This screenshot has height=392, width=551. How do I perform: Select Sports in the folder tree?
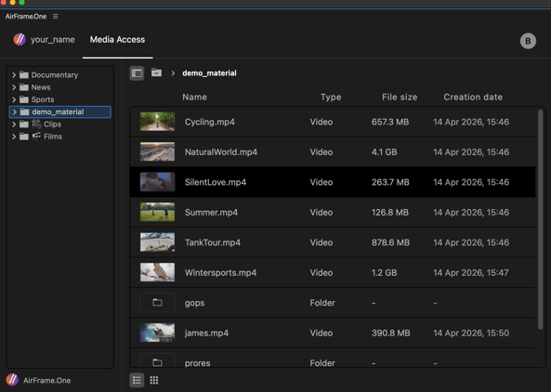coord(43,99)
